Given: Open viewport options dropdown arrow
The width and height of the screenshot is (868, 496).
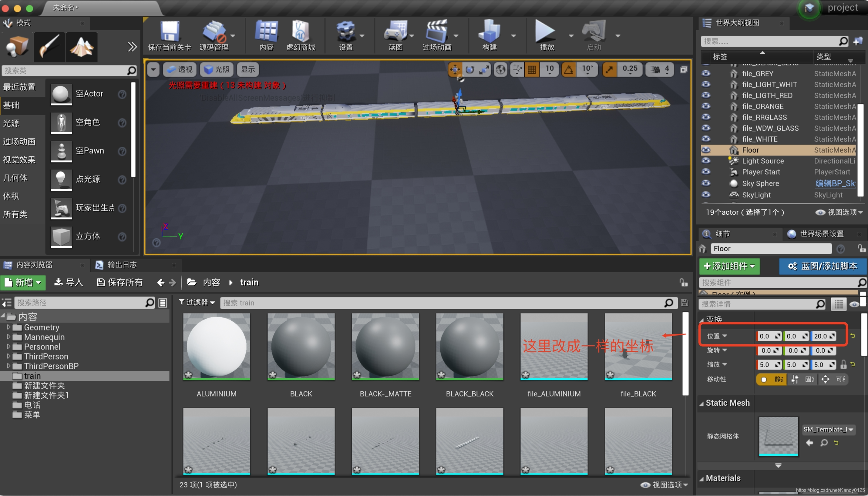Looking at the screenshot, I should [x=153, y=69].
